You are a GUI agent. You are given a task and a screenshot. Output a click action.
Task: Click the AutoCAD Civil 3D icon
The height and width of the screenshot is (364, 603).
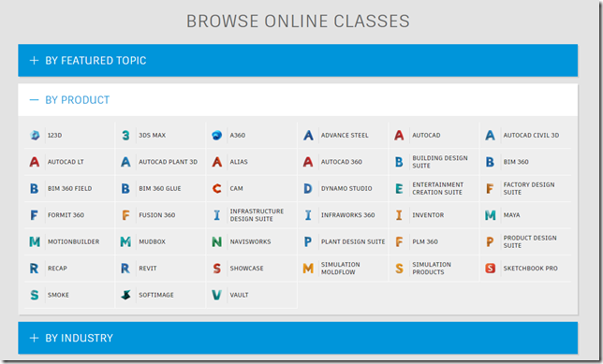[x=490, y=136]
